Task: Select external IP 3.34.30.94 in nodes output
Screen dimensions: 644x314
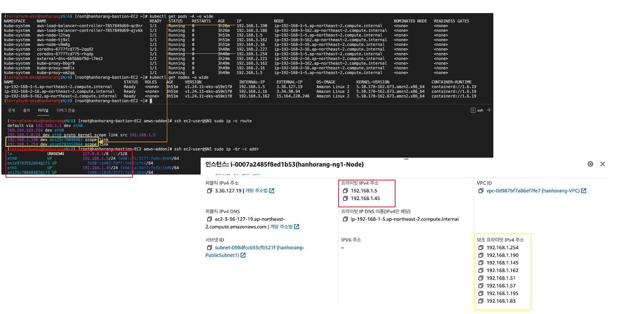Action: pyautogui.click(x=288, y=92)
